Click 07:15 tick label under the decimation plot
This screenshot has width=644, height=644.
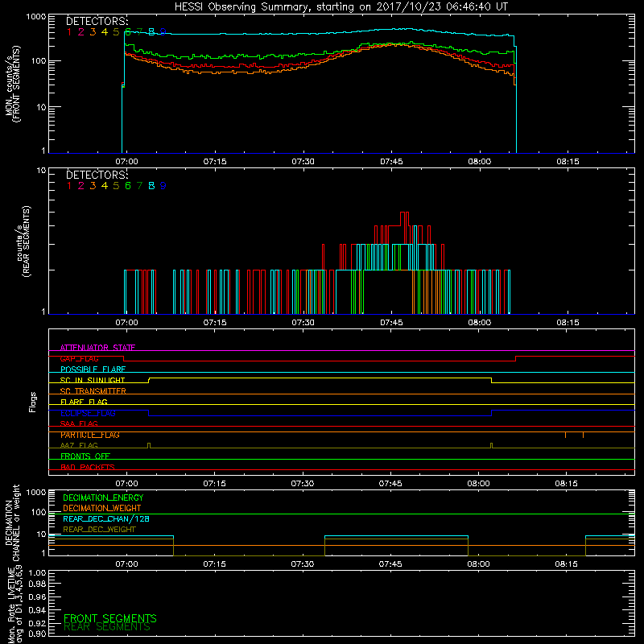214,564
